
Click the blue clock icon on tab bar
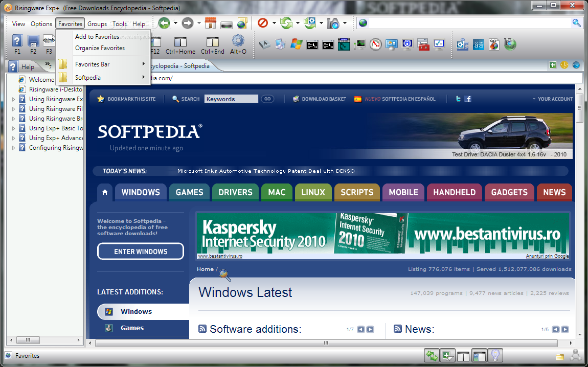click(x=576, y=65)
